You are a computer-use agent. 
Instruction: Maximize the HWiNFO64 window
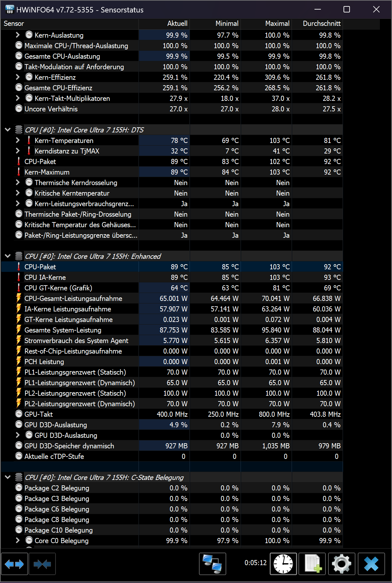tap(347, 10)
